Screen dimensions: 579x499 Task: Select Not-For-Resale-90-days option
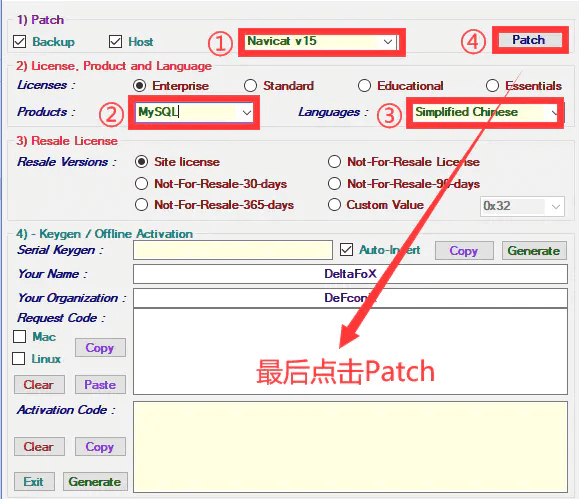(334, 184)
